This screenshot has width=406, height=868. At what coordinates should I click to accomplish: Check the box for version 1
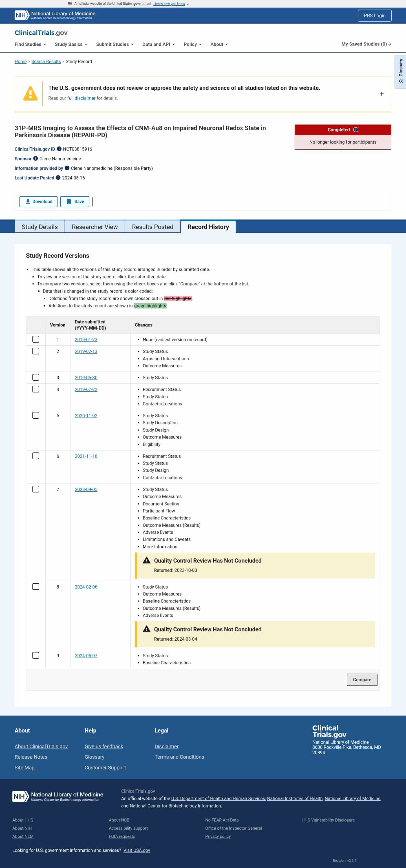(36, 339)
